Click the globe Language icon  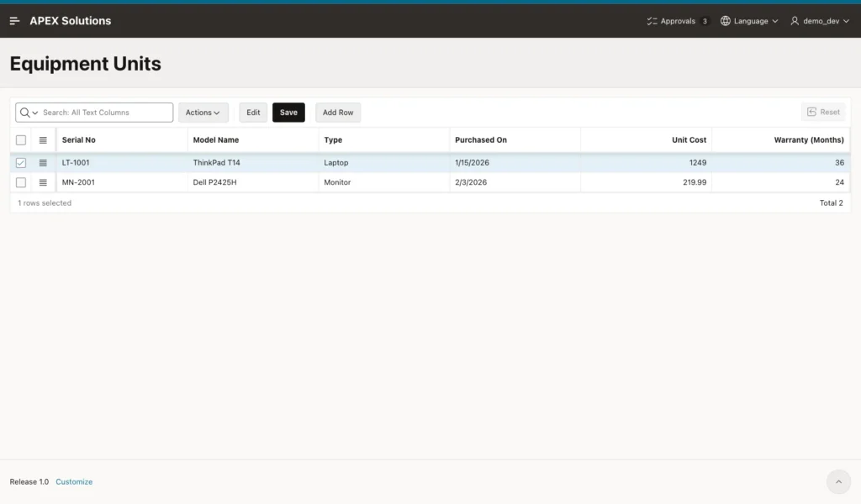(x=726, y=21)
